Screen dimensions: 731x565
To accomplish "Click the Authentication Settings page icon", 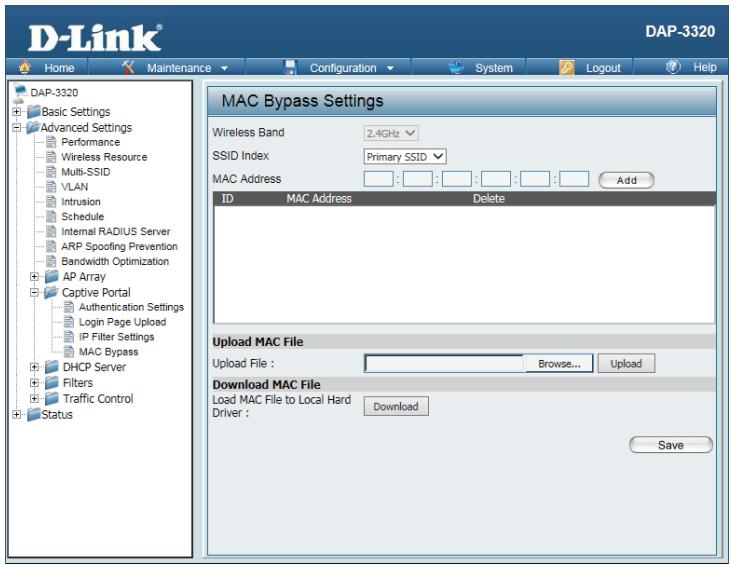I will (x=69, y=307).
